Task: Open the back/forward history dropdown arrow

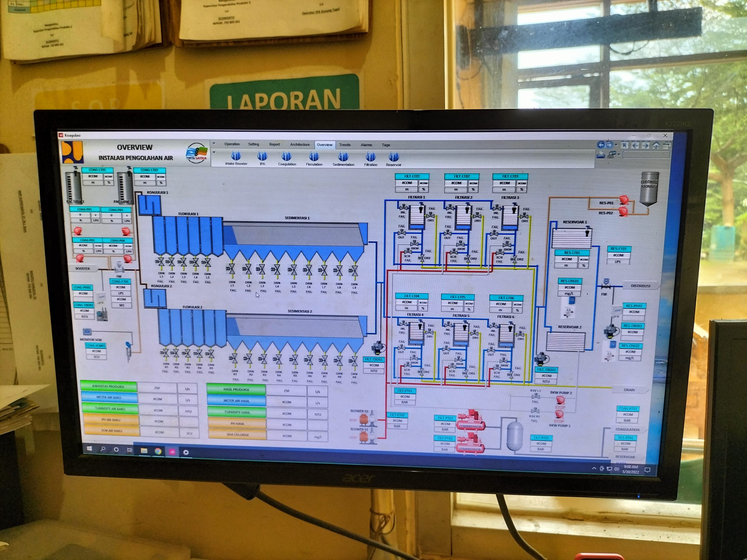Action: click(x=616, y=145)
